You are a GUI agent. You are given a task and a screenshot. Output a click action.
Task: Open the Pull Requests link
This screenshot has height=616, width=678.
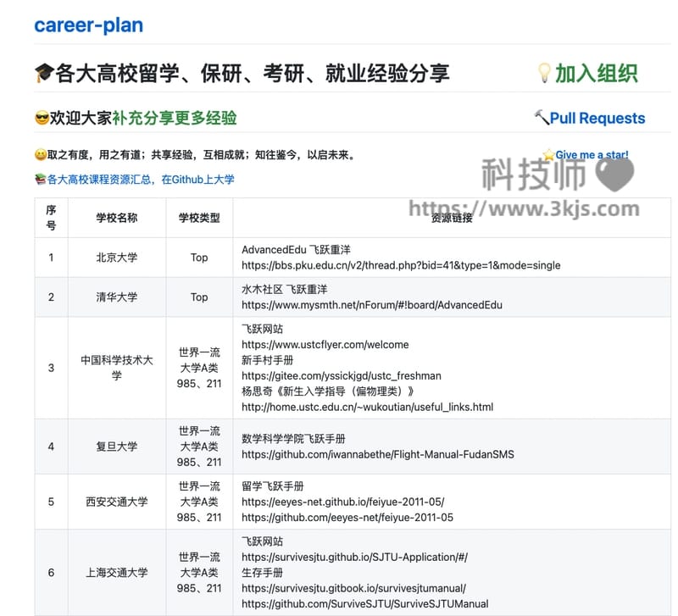pyautogui.click(x=597, y=118)
